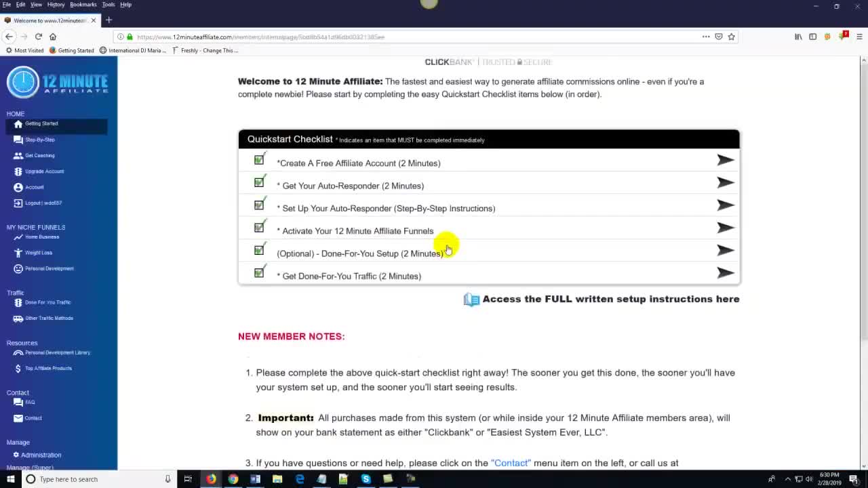Expand arrow for Activate Your Affiliate Funnels

(x=726, y=228)
